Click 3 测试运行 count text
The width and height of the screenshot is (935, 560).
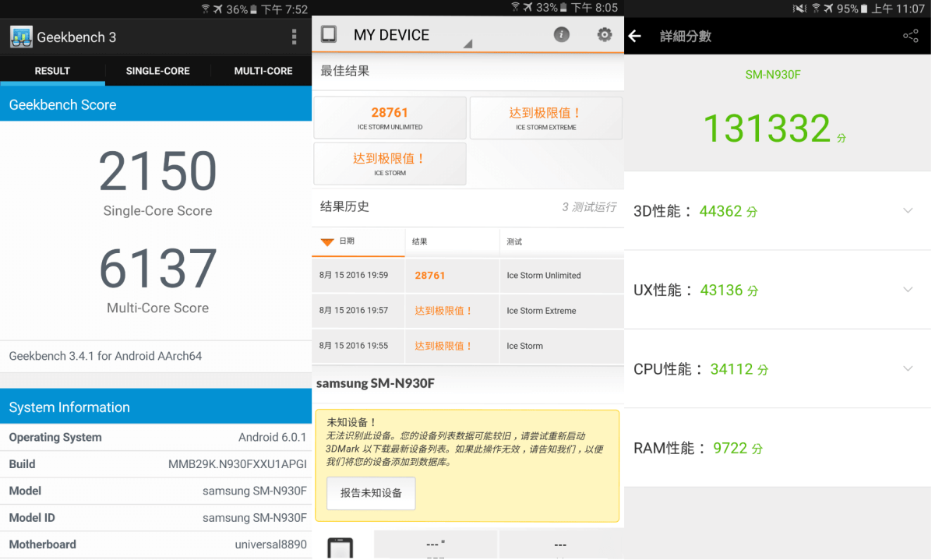[x=589, y=206]
